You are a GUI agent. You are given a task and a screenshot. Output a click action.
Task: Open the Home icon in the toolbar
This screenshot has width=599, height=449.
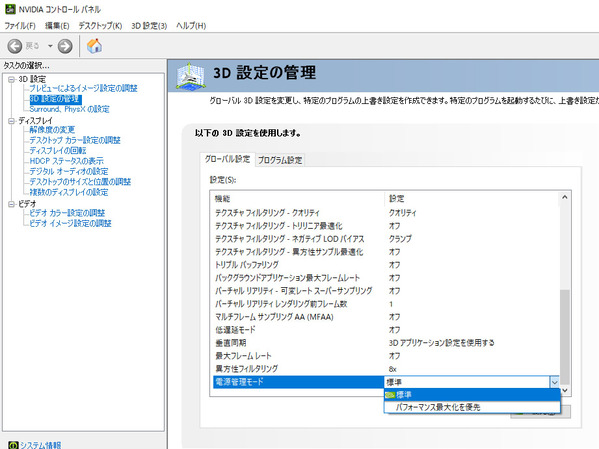click(94, 45)
